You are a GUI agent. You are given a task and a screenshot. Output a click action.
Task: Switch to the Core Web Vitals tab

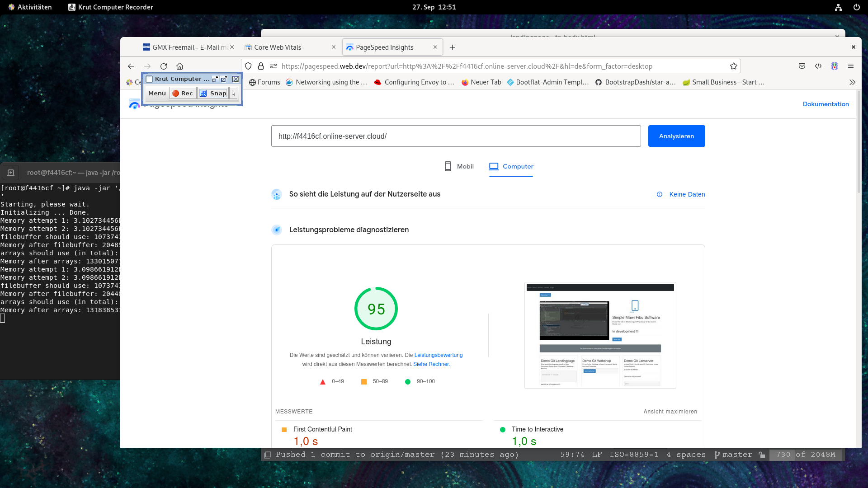[x=278, y=47]
